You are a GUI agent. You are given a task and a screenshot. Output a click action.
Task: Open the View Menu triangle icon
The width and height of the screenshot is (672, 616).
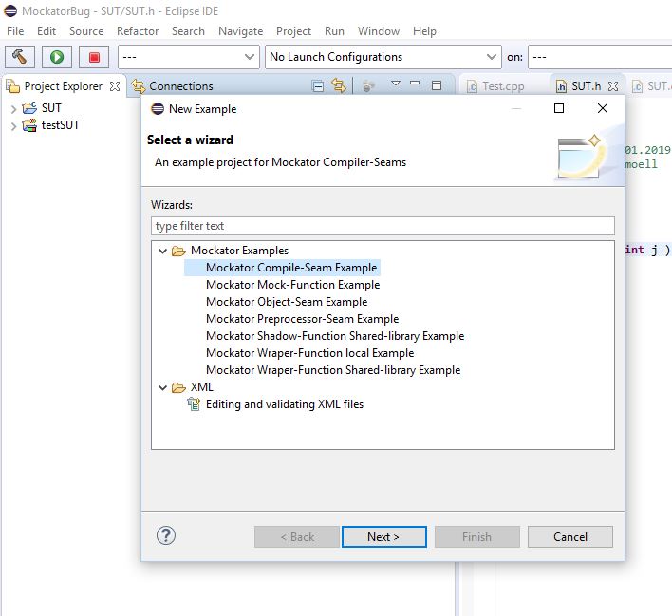pyautogui.click(x=396, y=83)
